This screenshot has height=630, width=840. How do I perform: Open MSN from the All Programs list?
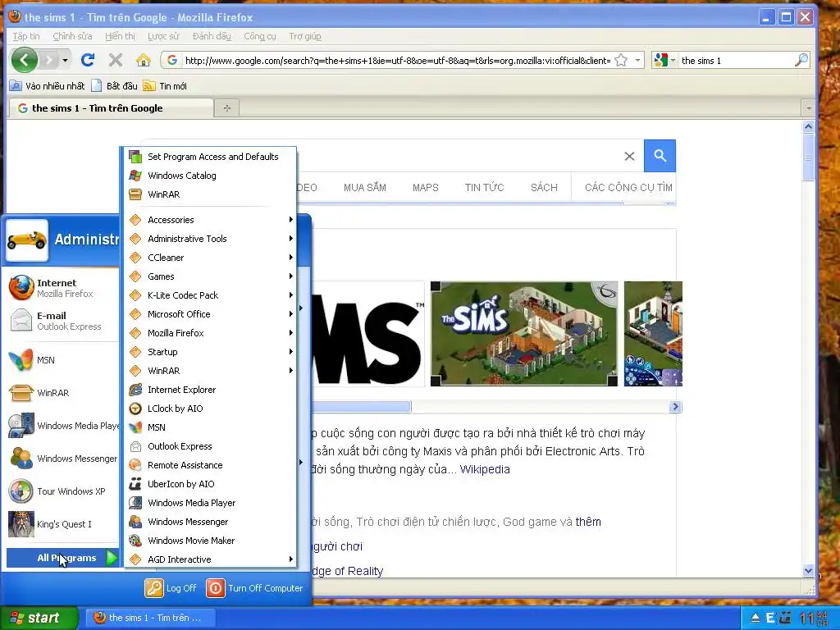tap(209, 427)
